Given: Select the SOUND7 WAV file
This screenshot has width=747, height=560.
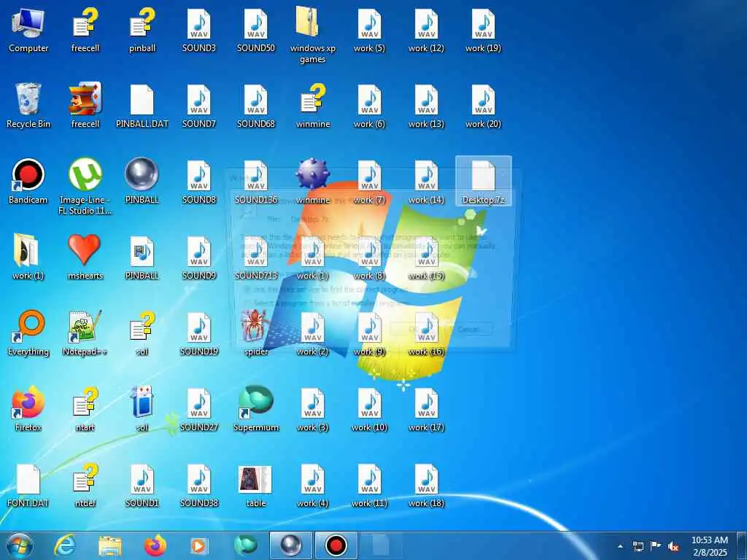Looking at the screenshot, I should coord(199,106).
